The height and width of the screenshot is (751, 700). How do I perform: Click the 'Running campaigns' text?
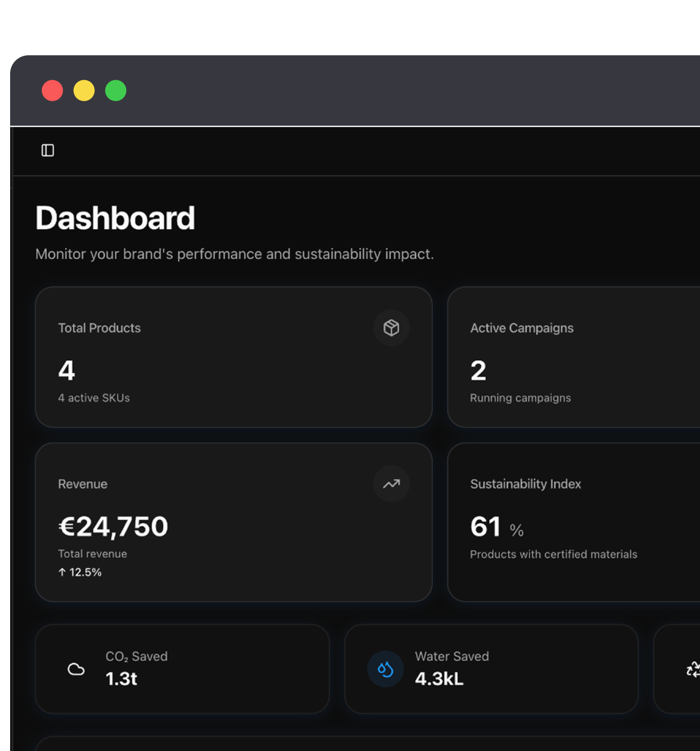520,398
